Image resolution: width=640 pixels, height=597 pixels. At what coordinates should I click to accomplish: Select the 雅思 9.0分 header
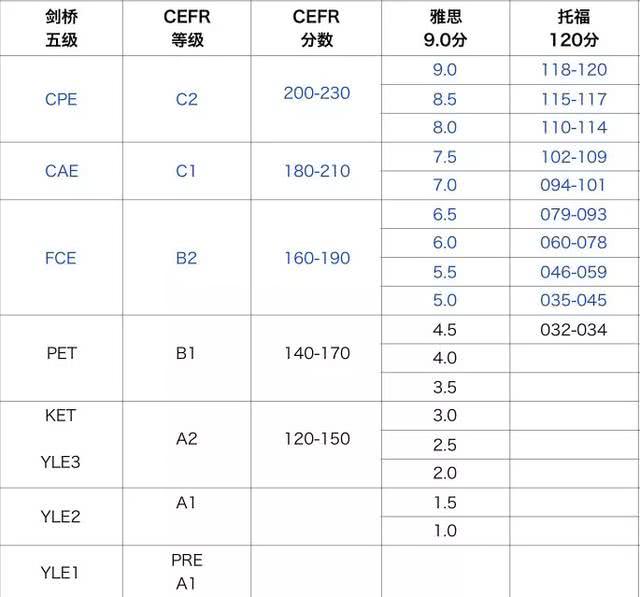pos(445,28)
